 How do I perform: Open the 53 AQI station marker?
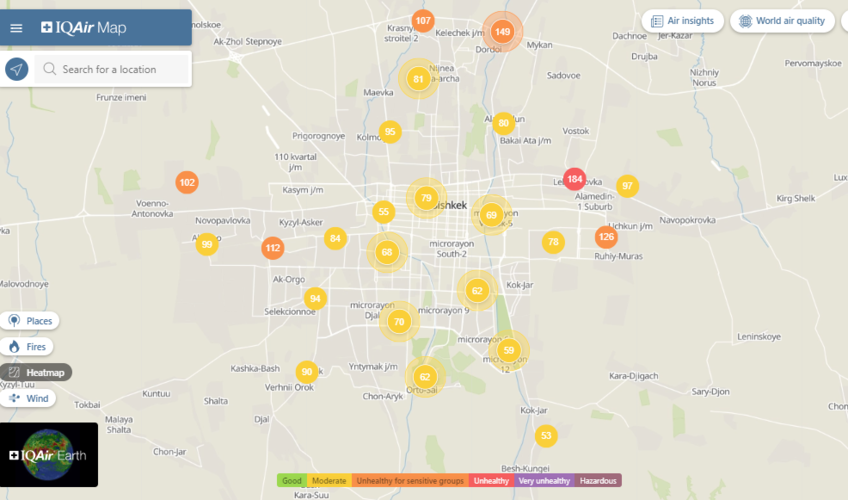pyautogui.click(x=545, y=436)
